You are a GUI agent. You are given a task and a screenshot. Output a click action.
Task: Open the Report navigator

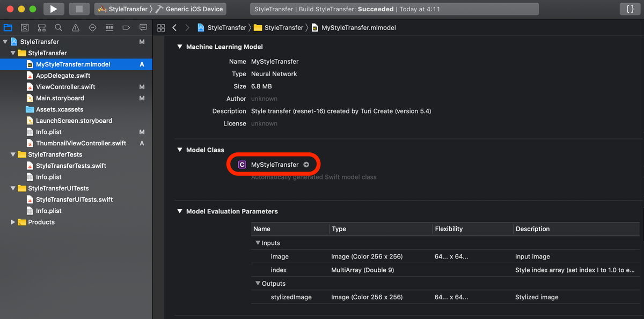(x=143, y=27)
